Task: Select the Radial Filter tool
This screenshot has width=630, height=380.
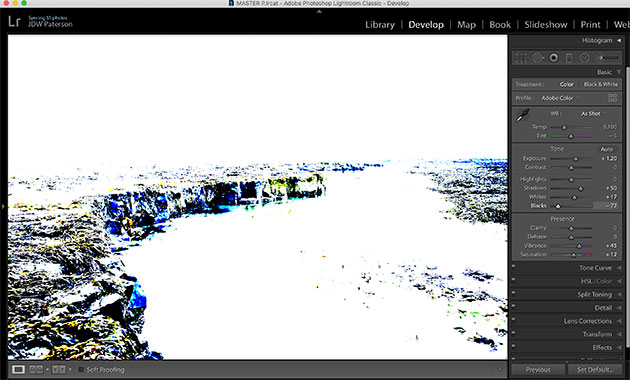Action: 585,58
